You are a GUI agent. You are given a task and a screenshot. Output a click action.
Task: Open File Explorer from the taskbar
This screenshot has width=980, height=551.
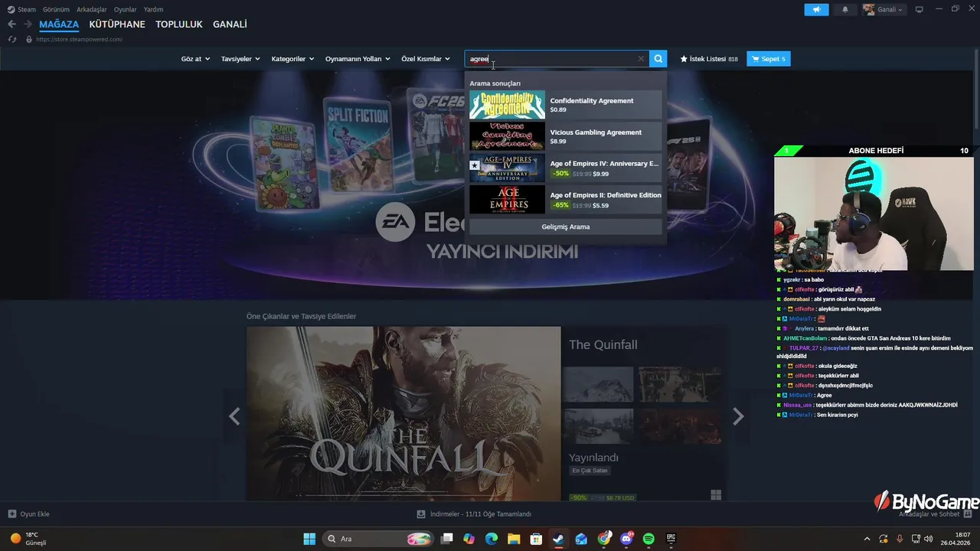[x=514, y=539]
